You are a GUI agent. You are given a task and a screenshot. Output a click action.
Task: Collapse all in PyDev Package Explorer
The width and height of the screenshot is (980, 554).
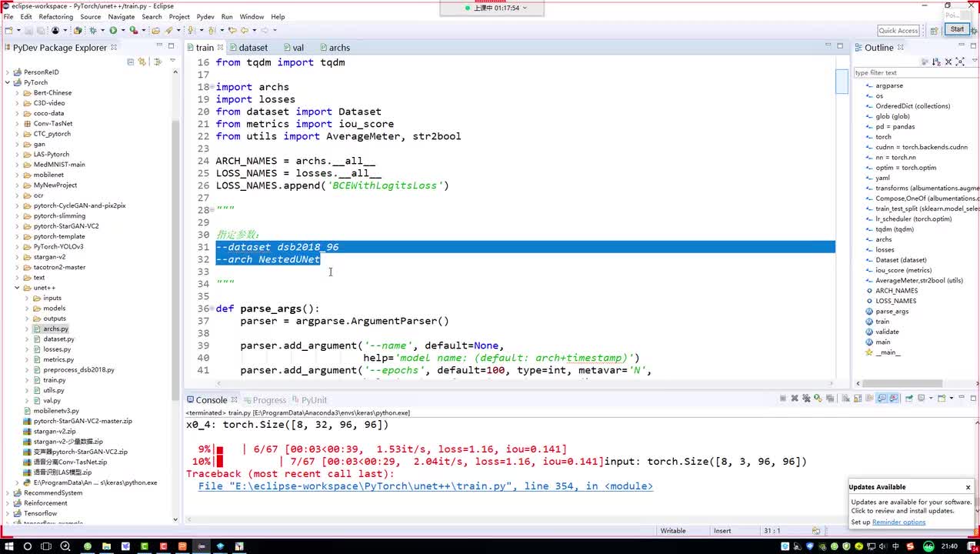tap(131, 62)
